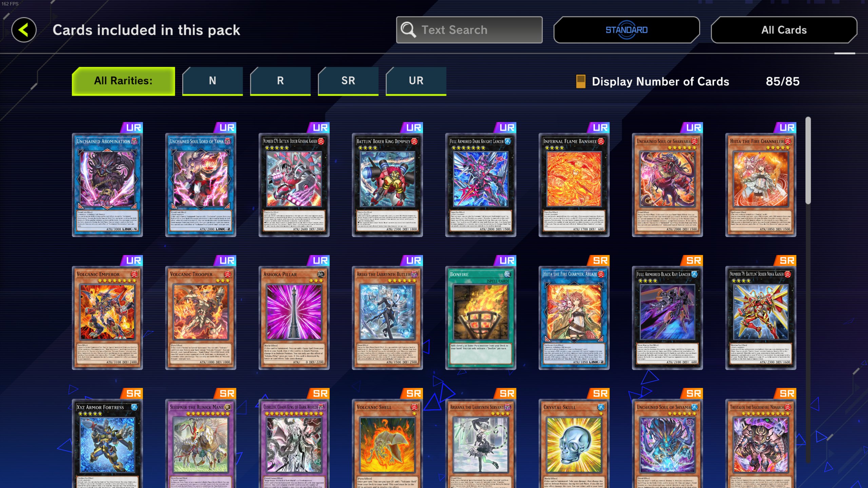Viewport: 868px width, 488px height.
Task: Toggle the STANDARD card pool filter
Action: (x=626, y=30)
